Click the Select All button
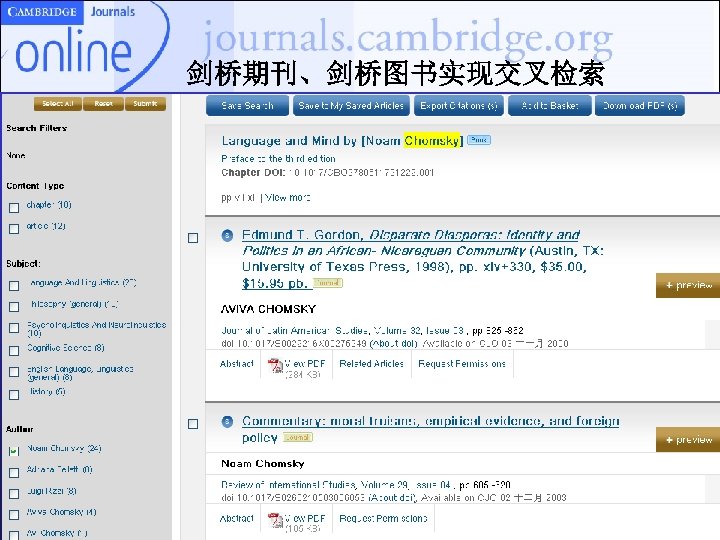The width and height of the screenshot is (720, 540). [58, 104]
